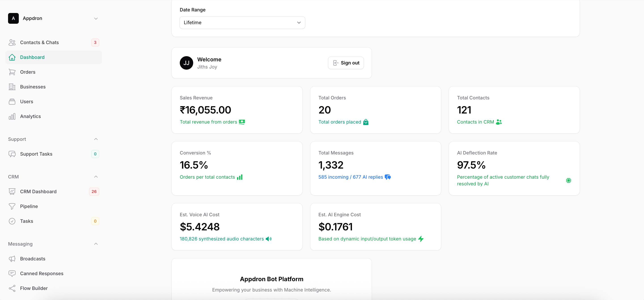The width and height of the screenshot is (644, 300).
Task: Click the Dashboard home icon
Action: (x=12, y=57)
